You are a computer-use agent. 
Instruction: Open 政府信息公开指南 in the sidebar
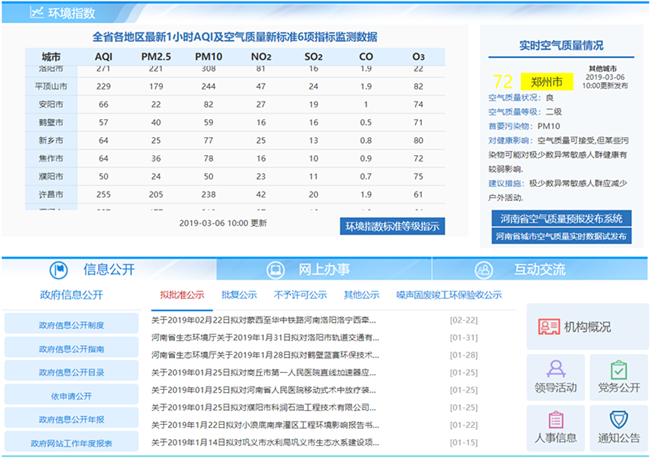coord(70,348)
